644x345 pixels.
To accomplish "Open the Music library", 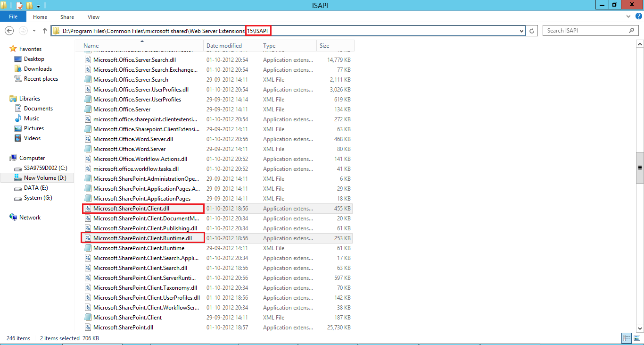I will coord(32,118).
